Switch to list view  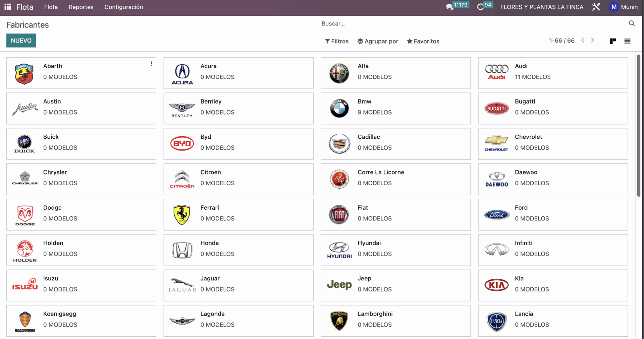click(627, 41)
